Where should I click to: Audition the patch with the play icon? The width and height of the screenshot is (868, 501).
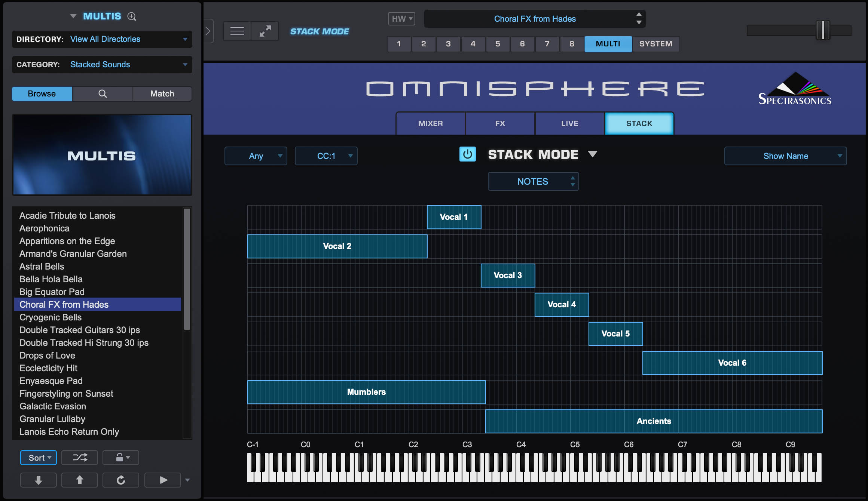162,480
